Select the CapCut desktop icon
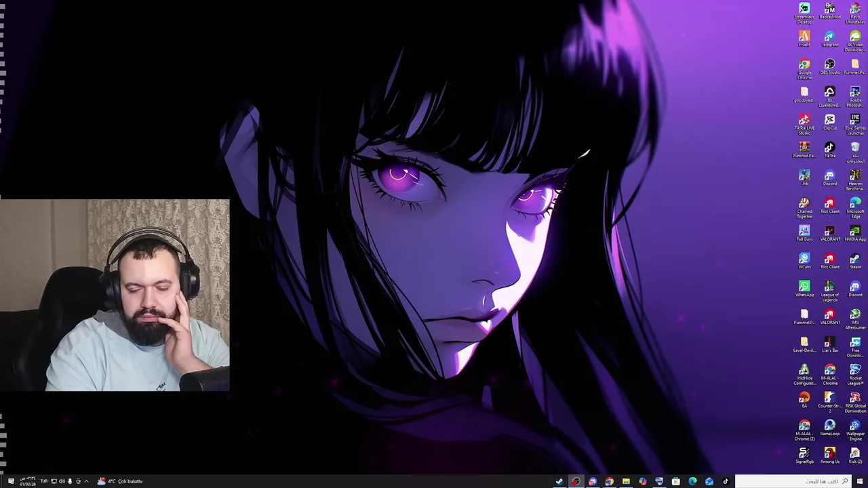 click(x=829, y=122)
